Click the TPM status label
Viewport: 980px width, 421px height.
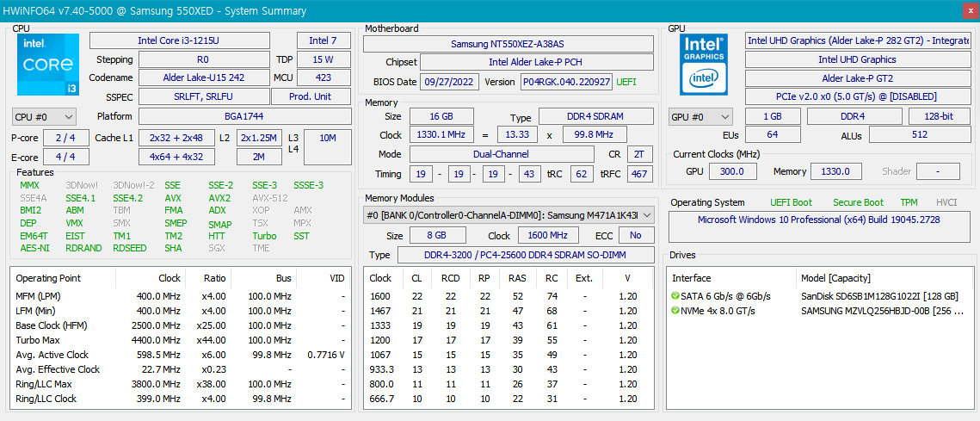909,202
